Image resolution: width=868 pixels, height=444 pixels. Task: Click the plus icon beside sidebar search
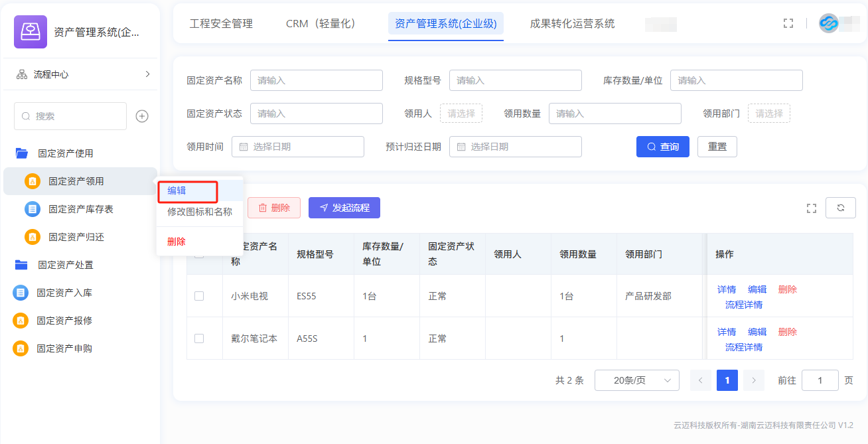[x=142, y=116]
